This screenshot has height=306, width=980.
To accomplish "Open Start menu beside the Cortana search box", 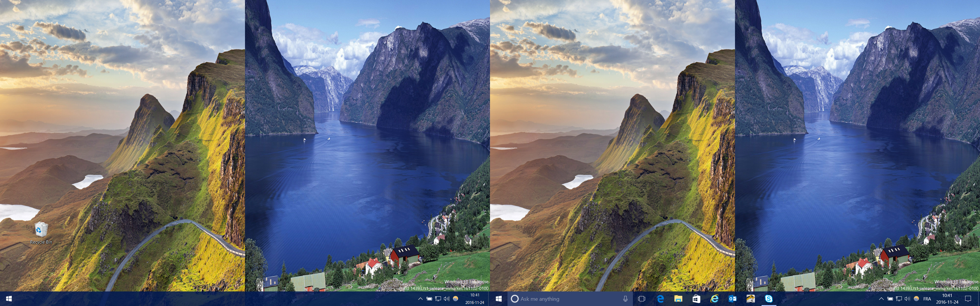I will 498,299.
